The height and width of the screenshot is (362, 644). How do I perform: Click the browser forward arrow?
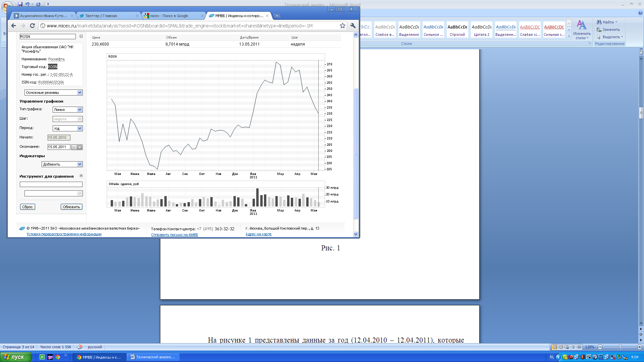(x=23, y=26)
